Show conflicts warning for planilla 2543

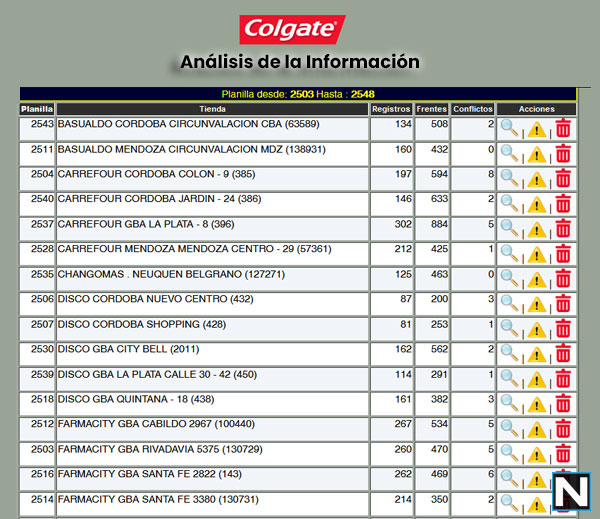[x=536, y=129]
